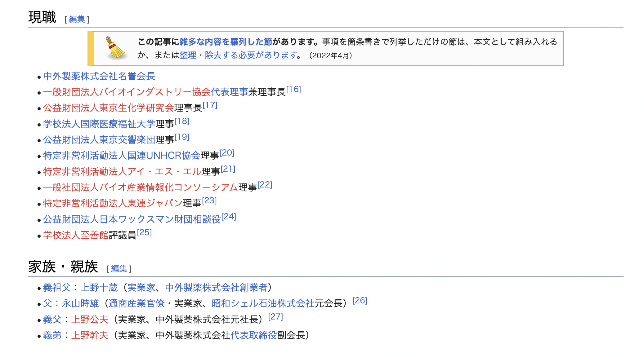Image resolution: width=644 pixels, height=357 pixels.
Task: Click the broom cleanup notice icon
Action: (x=116, y=48)
